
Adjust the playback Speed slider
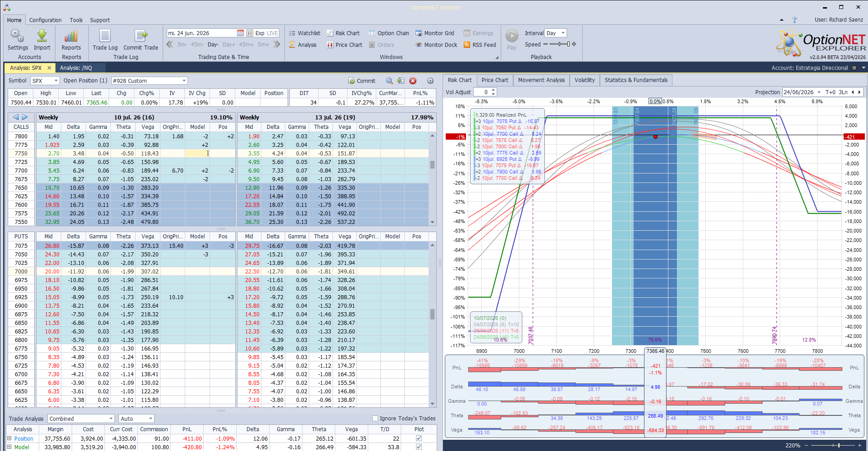559,44
